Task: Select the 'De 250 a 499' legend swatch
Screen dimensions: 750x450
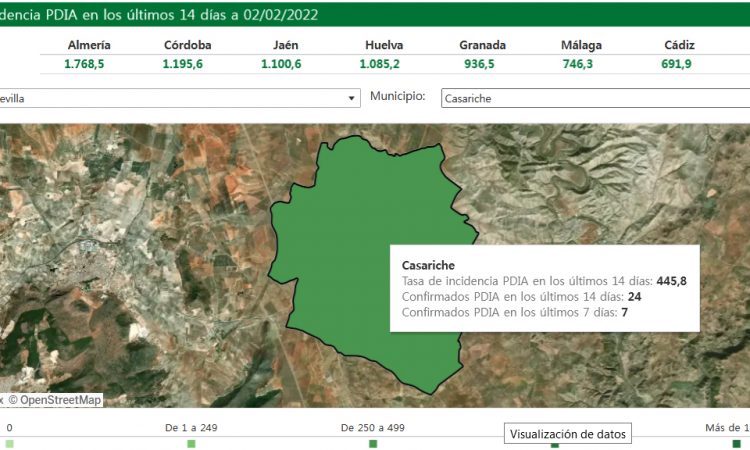Action: [373, 443]
